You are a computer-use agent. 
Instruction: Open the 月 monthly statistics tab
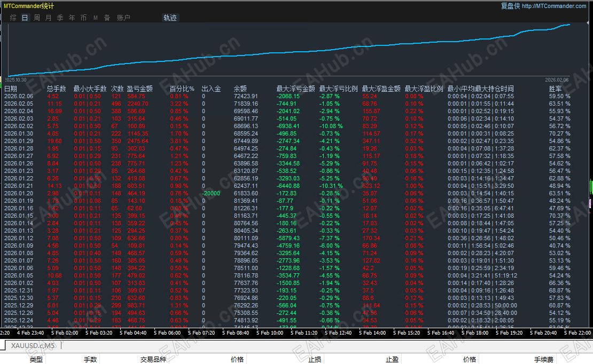[x=49, y=18]
